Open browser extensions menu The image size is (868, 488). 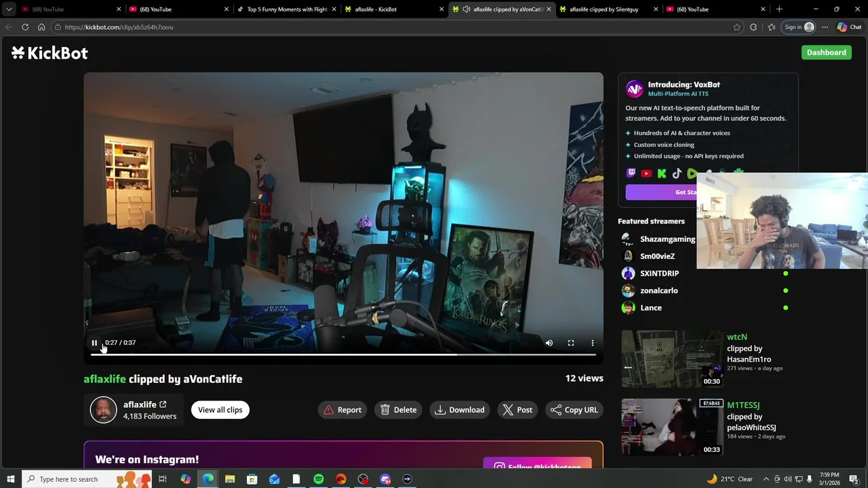click(753, 27)
